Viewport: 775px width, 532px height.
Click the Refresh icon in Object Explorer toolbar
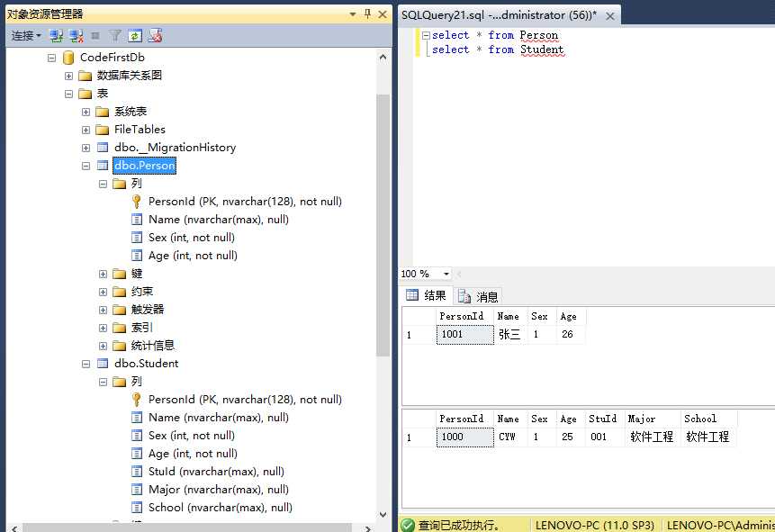coord(135,36)
